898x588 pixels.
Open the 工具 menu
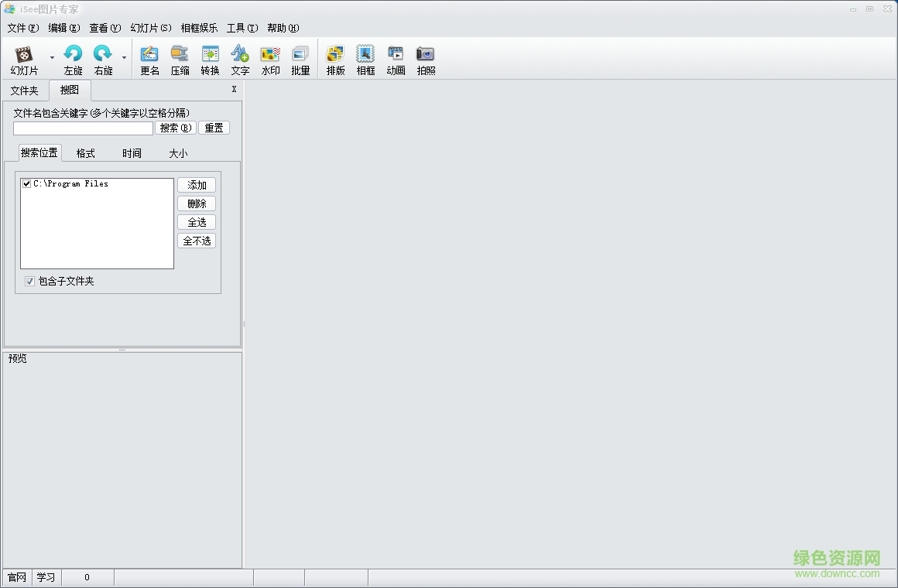pos(242,28)
